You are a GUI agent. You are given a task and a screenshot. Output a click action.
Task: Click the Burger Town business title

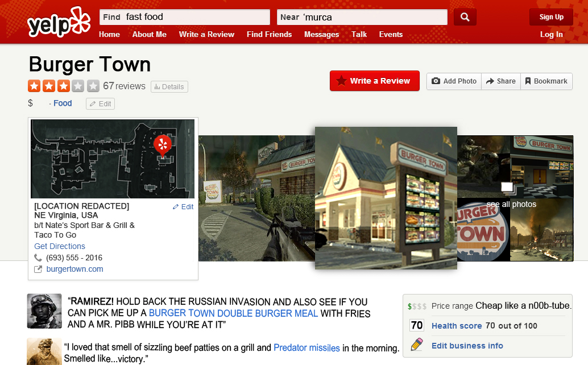tap(90, 64)
